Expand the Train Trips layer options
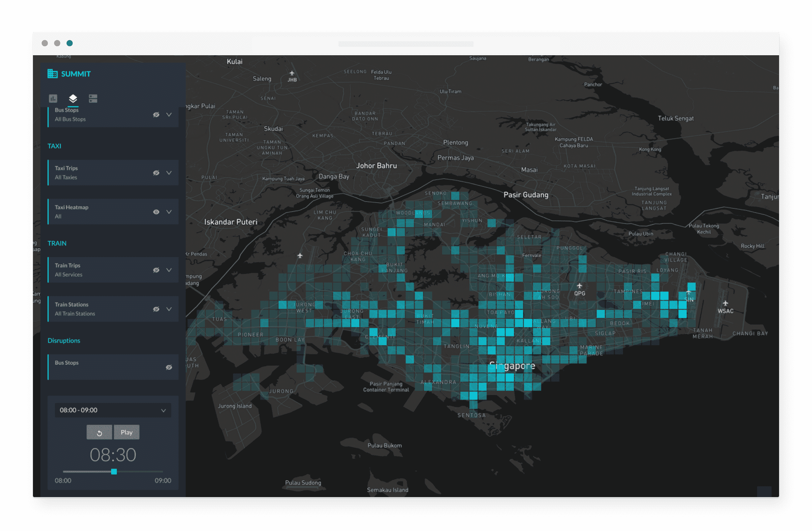Screen dimensions: 812x531 coord(169,270)
